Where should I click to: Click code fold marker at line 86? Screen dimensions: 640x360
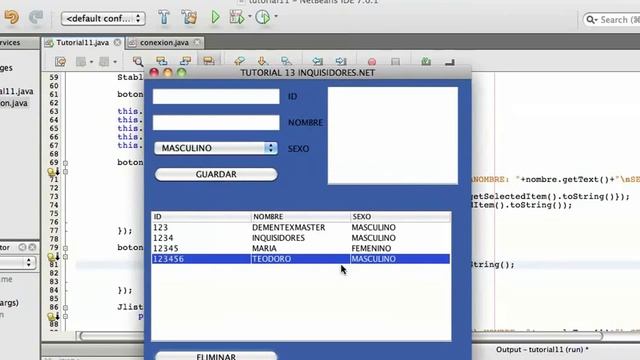pyautogui.click(x=65, y=308)
